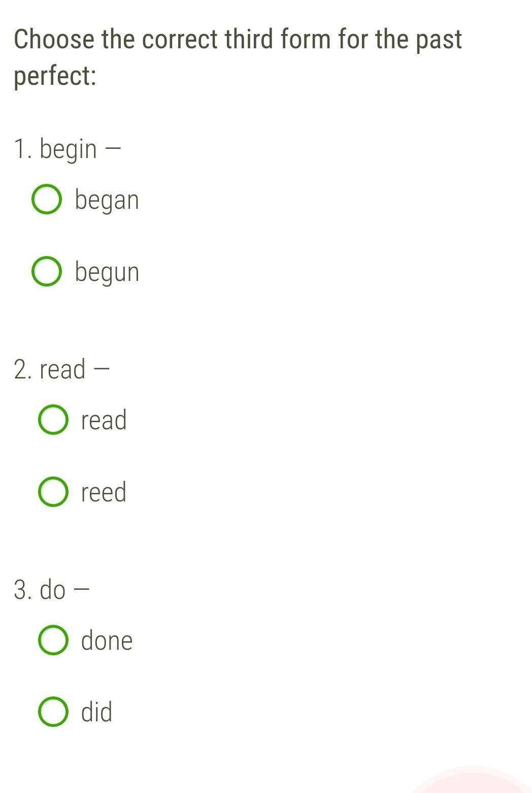Click the word "past" in the instructions
Viewport: 532px width, 793px height.
click(x=439, y=40)
